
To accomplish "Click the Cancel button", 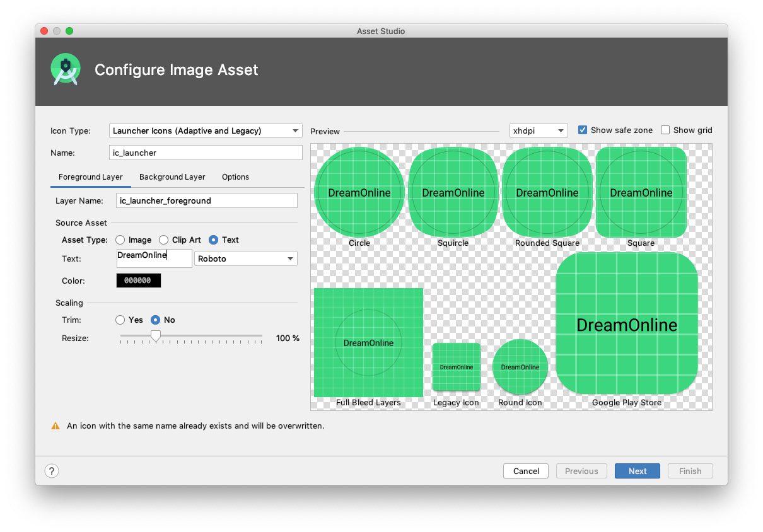I will (x=525, y=471).
